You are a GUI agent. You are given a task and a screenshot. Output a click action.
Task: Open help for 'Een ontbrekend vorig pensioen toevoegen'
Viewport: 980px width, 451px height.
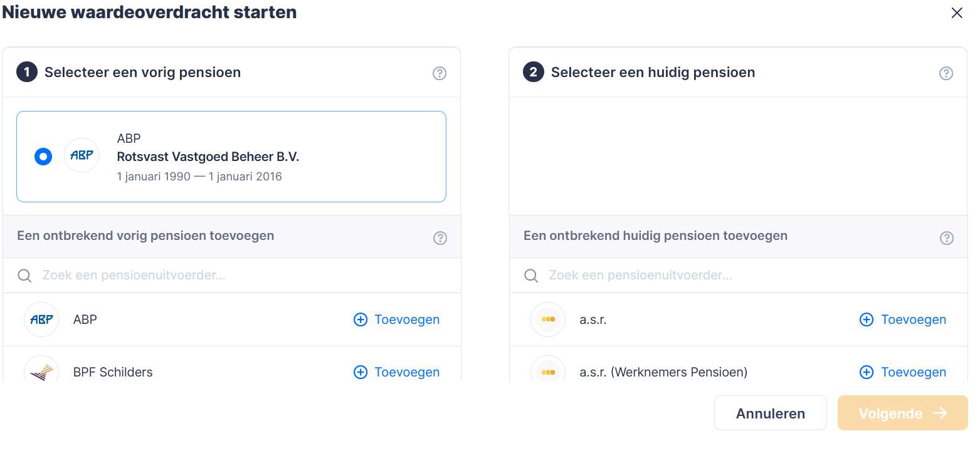440,238
